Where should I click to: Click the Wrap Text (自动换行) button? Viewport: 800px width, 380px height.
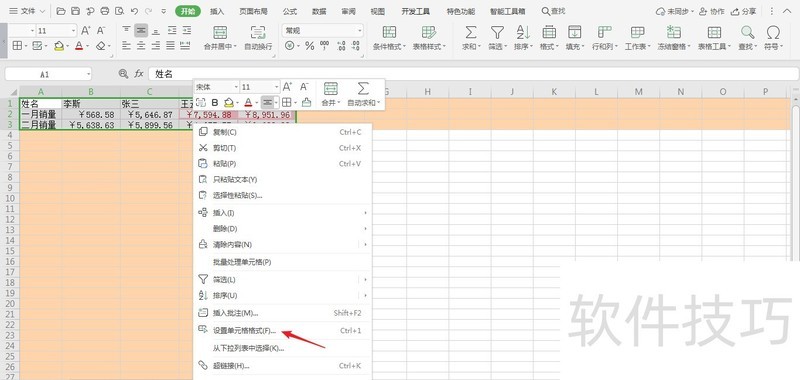coord(258,37)
